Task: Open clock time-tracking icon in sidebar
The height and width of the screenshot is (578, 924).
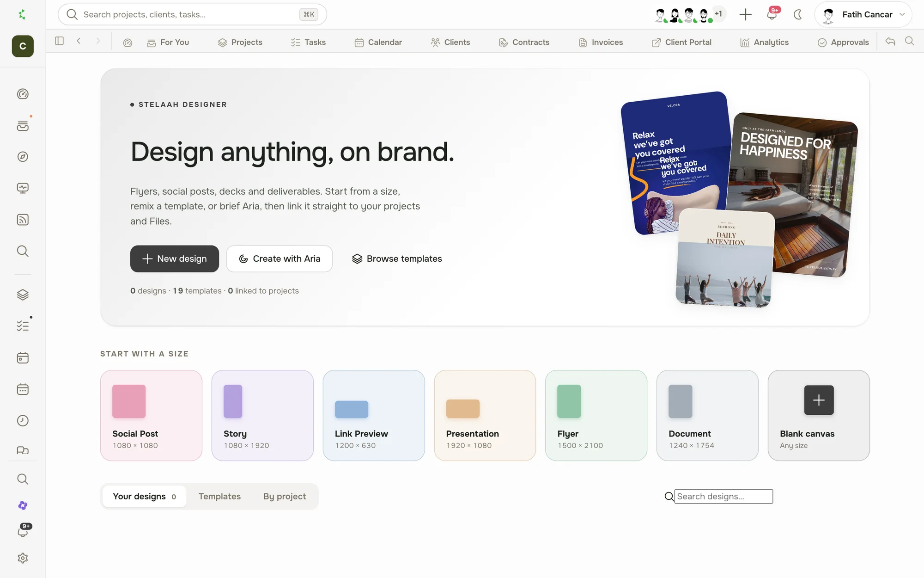Action: coord(23,420)
